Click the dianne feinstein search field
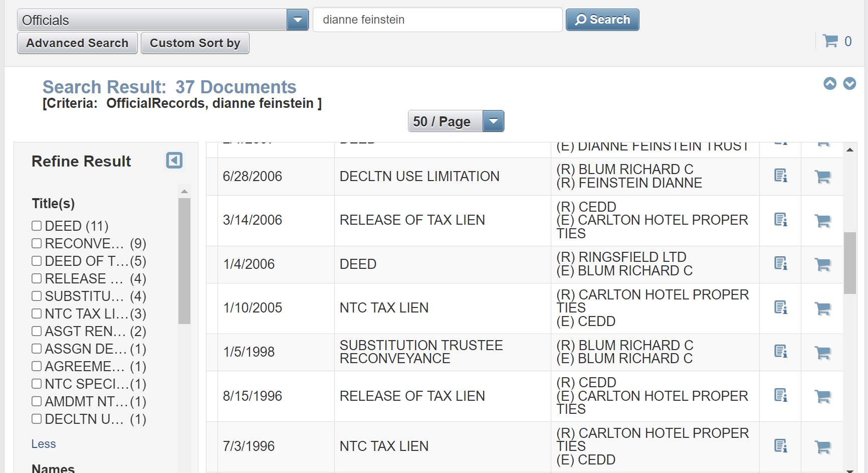This screenshot has height=473, width=868. click(x=438, y=20)
